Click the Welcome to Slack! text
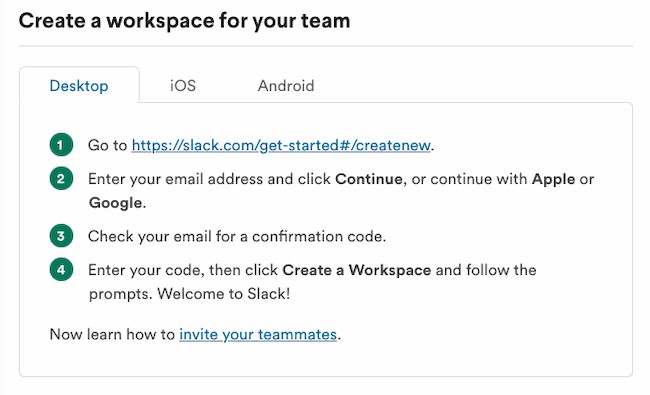 [x=223, y=293]
